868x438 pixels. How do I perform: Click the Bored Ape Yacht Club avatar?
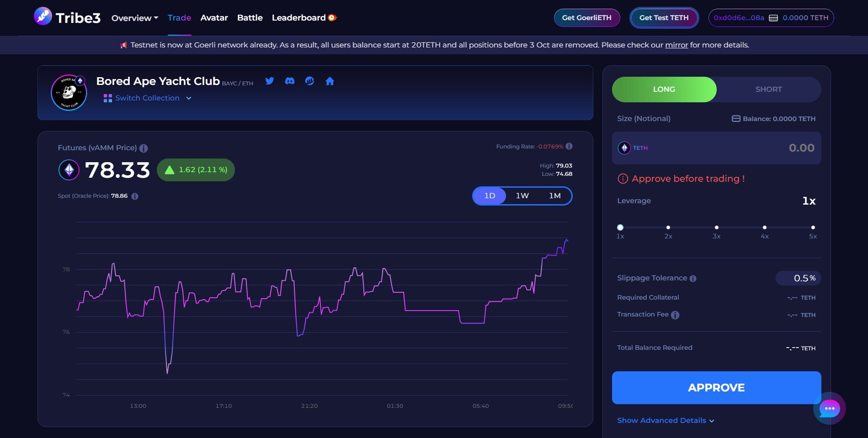[x=69, y=92]
